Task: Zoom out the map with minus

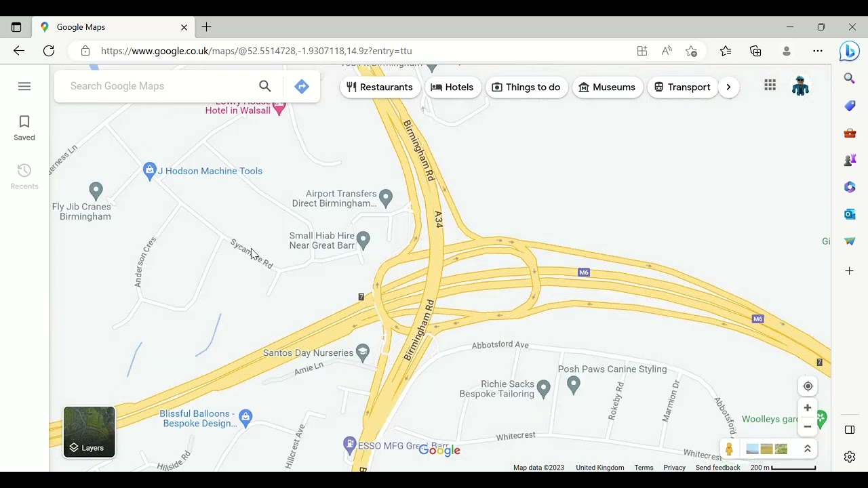Action: 808,427
